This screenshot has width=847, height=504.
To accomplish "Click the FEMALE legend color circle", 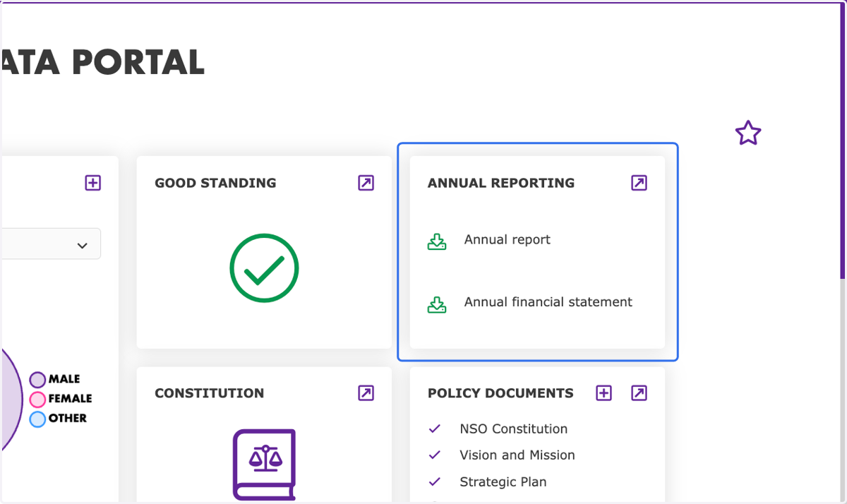I will pos(37,400).
